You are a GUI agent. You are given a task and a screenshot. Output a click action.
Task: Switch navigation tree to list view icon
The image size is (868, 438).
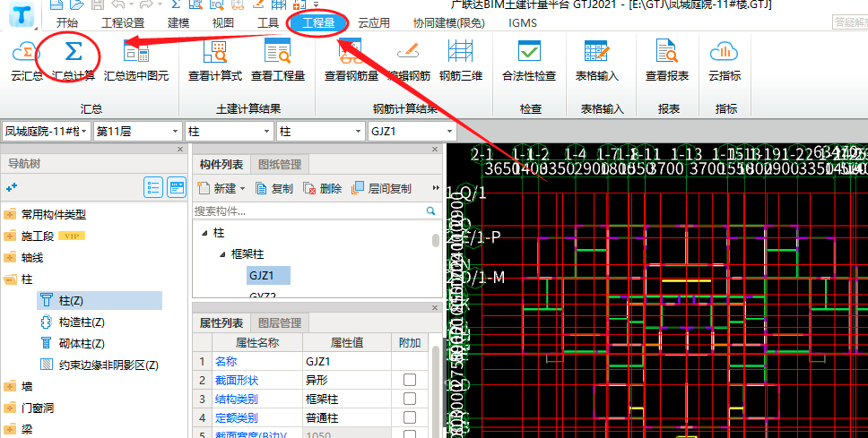(x=153, y=188)
